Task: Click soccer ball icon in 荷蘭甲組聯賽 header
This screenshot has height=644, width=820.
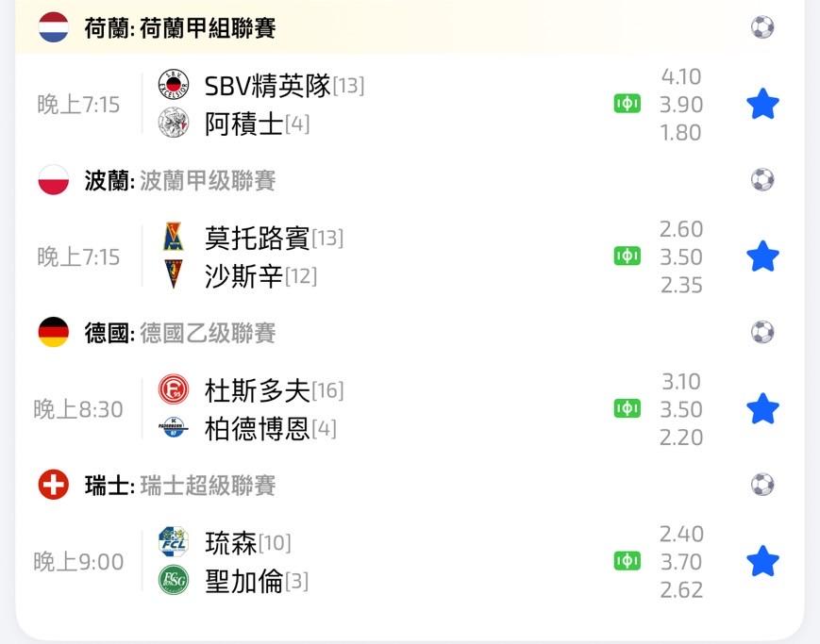Action: pos(762,27)
